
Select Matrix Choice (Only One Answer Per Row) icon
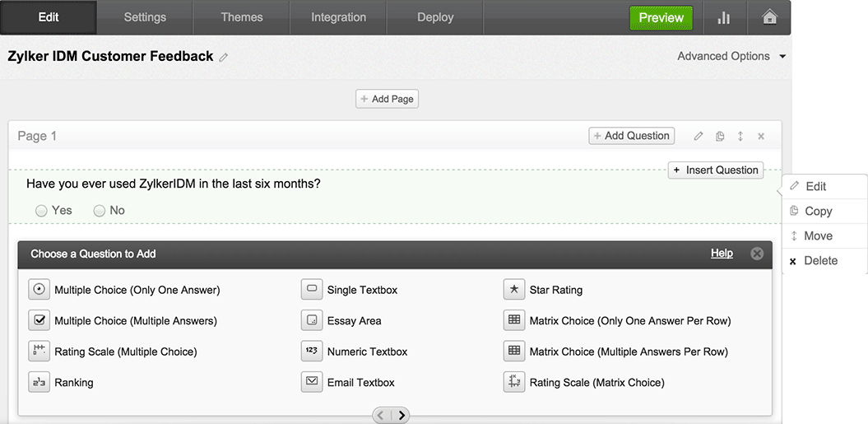point(513,320)
